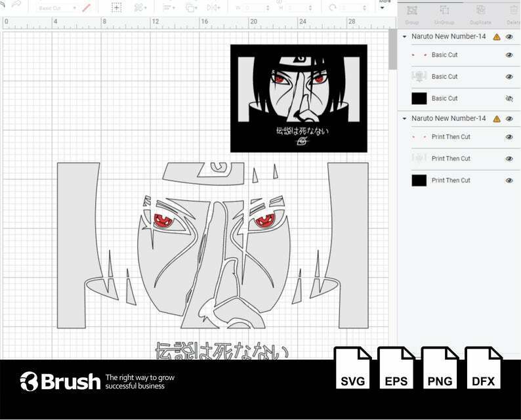Select the second Naruto New Number-14 group name
This screenshot has width=521, height=420.
(x=449, y=119)
